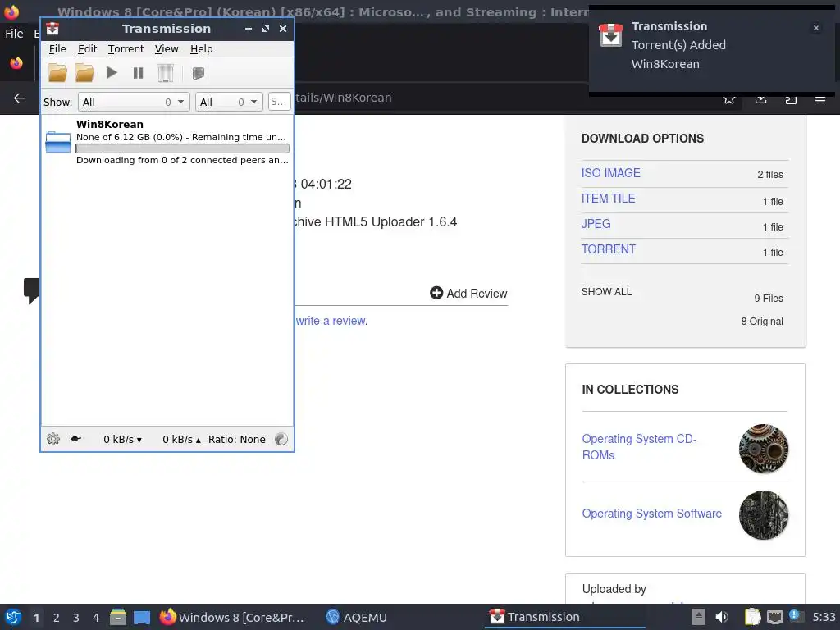Viewport: 840px width, 630px height.
Task: Toggle the turtle alternative speed limits
Action: pyautogui.click(x=75, y=439)
